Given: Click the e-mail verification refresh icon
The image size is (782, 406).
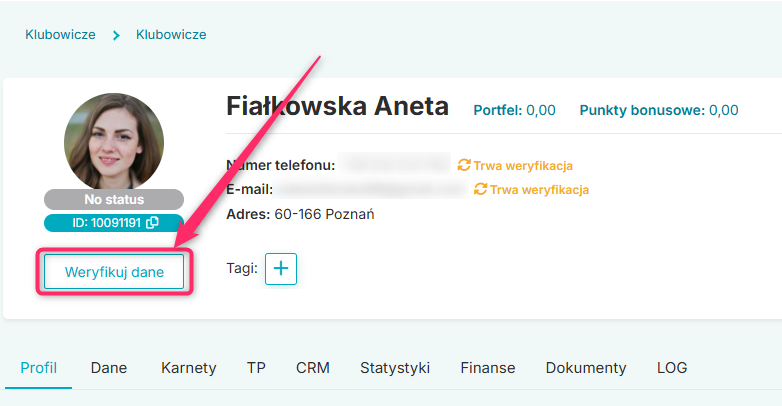Looking at the screenshot, I should point(480,189).
